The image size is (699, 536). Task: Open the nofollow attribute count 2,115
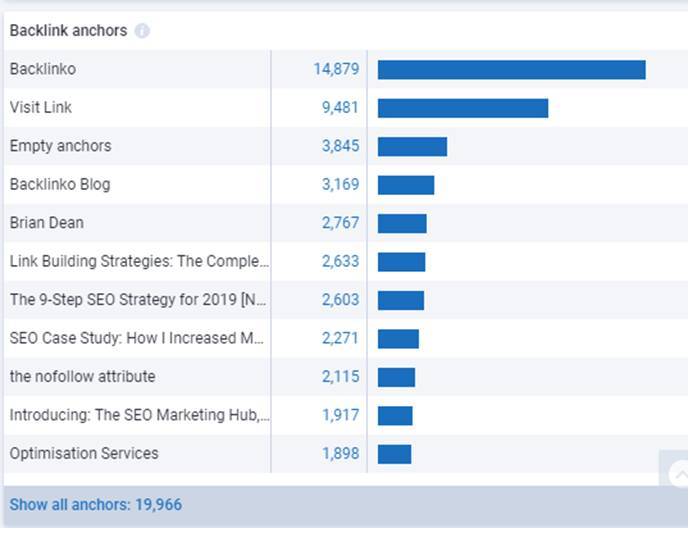point(339,377)
